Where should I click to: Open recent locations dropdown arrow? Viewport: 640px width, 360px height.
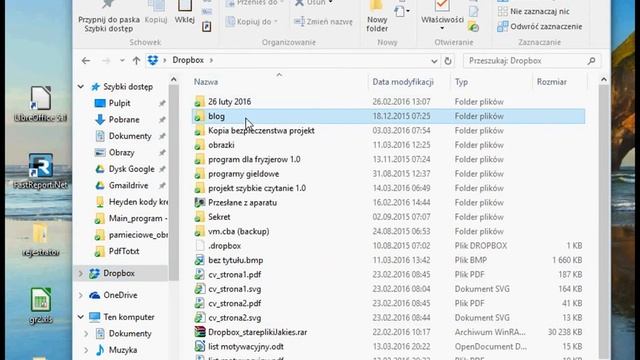tap(122, 61)
